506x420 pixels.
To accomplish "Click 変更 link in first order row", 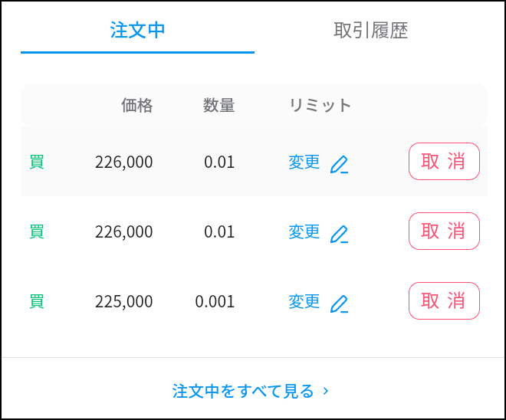I will 304,162.
